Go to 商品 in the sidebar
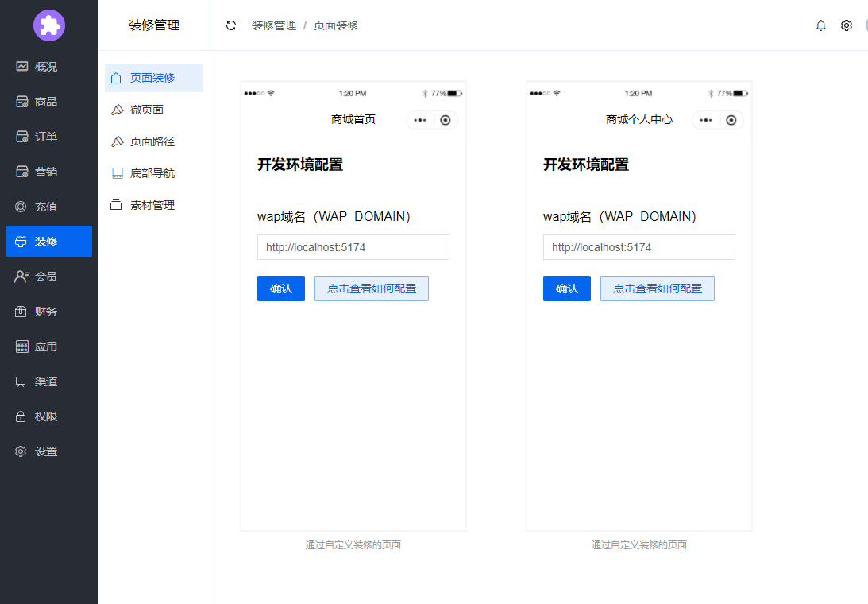 [x=46, y=102]
